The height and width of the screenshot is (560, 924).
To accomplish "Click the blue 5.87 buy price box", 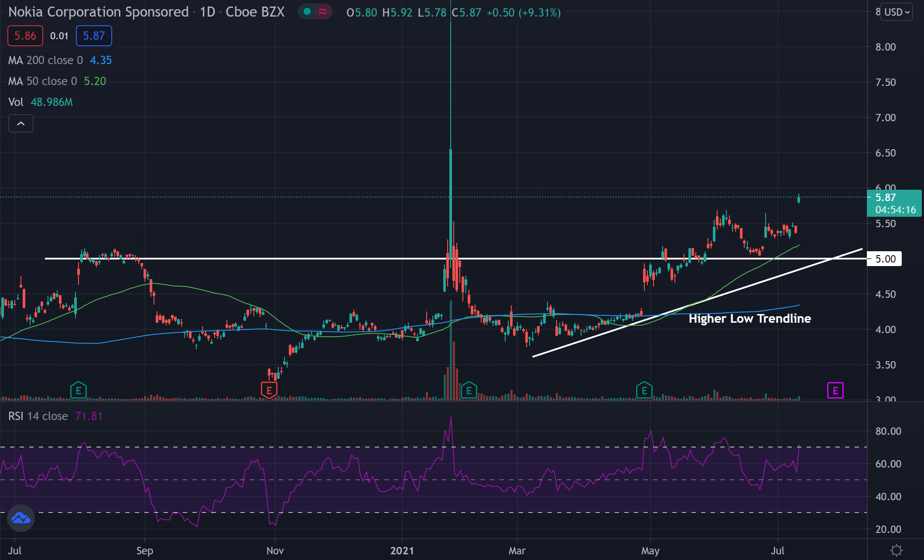I will click(94, 36).
